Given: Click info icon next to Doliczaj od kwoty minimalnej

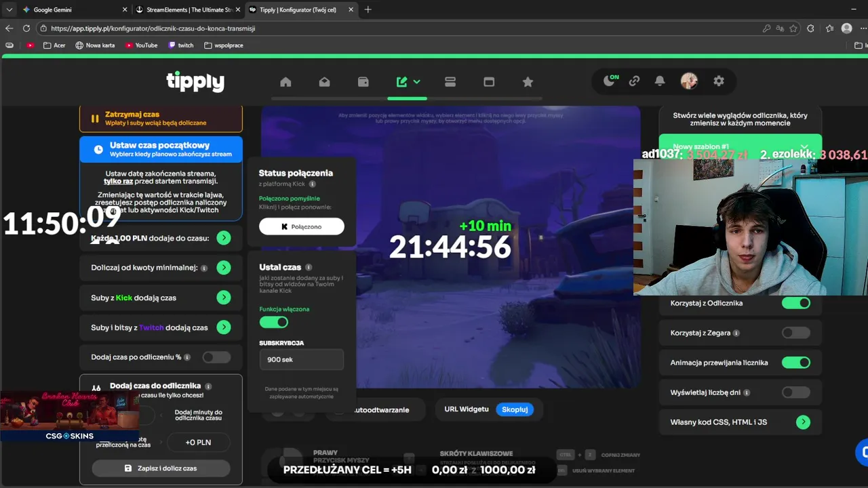Looking at the screenshot, I should (x=204, y=268).
